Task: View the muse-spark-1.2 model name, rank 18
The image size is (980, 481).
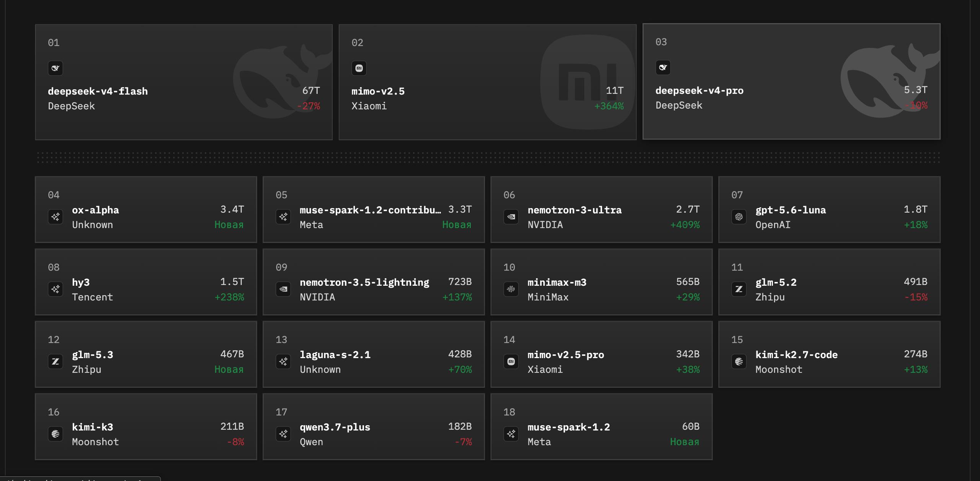Action: (x=568, y=427)
